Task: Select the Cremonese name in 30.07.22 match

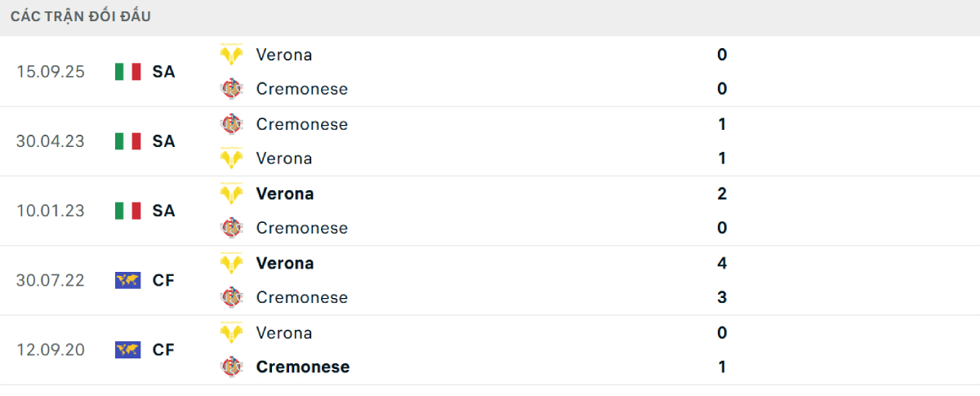Action: coord(301,297)
